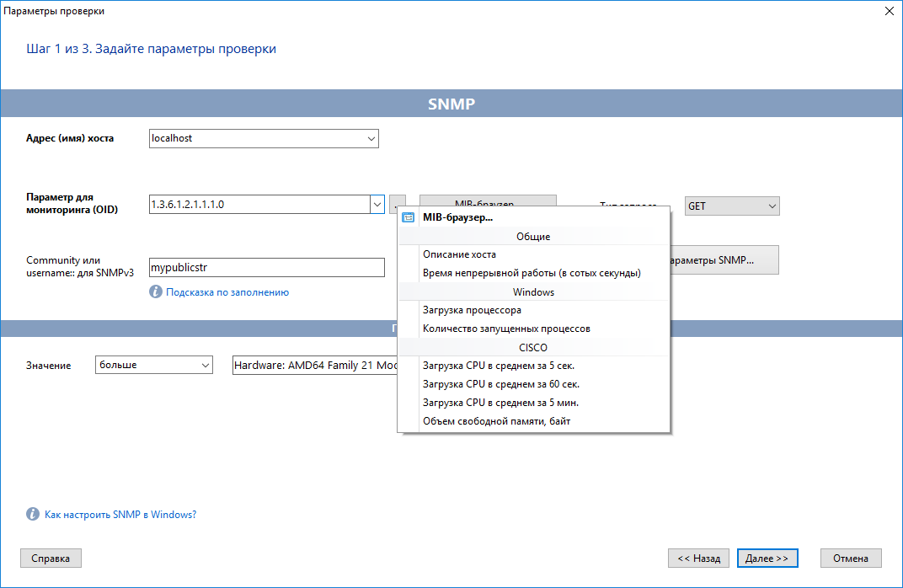903x588 pixels.
Task: Expand the host address dropdown
Action: coord(371,138)
